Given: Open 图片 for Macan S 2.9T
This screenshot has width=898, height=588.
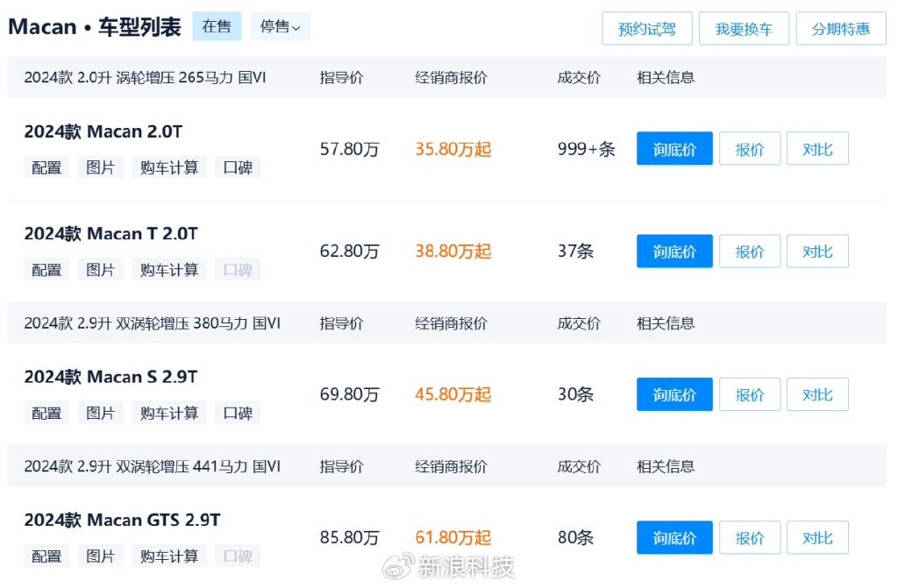Looking at the screenshot, I should coord(100,413).
